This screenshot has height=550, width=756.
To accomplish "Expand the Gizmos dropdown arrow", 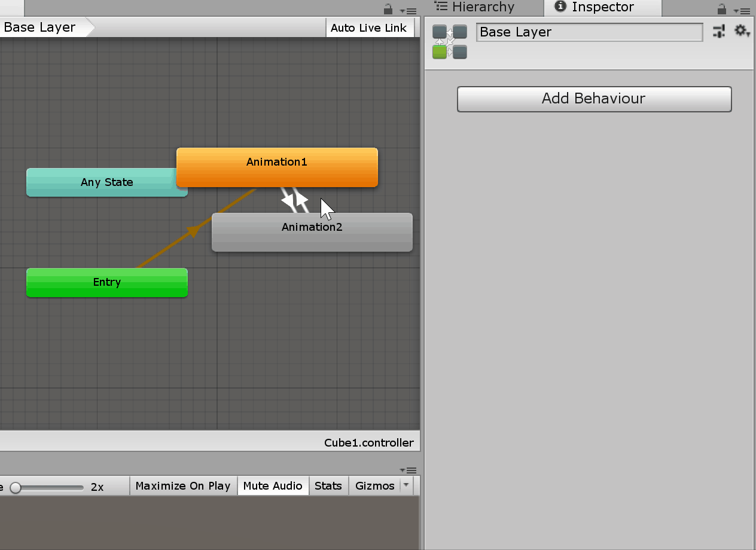I will pos(406,485).
